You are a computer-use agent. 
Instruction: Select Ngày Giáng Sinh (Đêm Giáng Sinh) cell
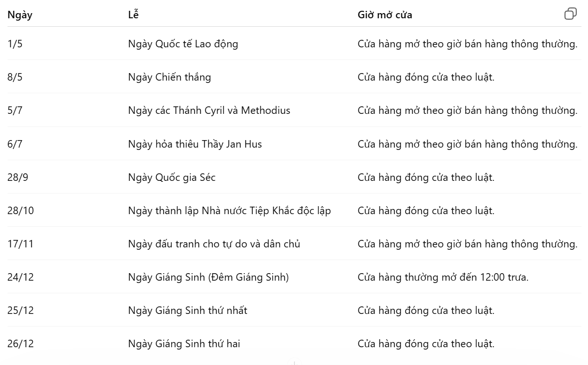[x=208, y=277]
